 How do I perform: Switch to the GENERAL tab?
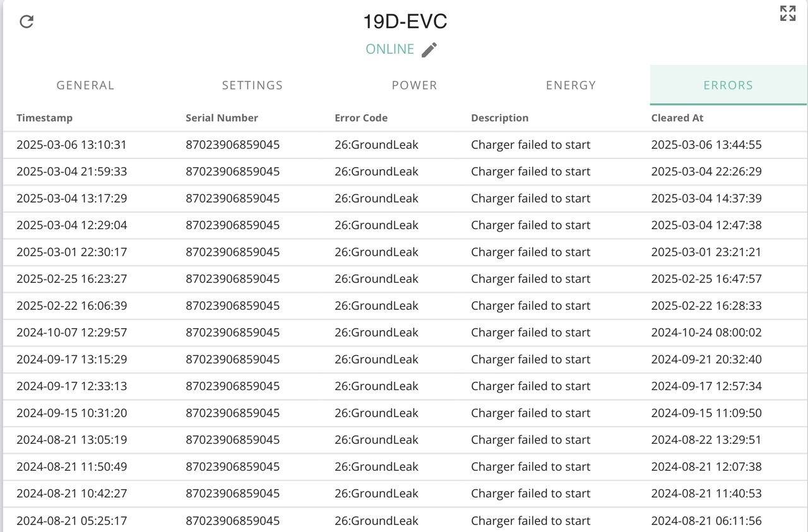tap(85, 85)
